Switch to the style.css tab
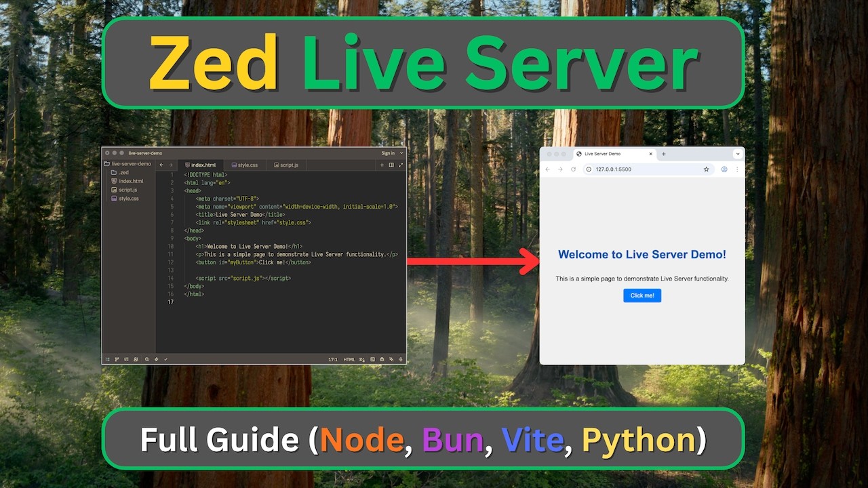Screen dimensions: 868x488 click(245, 165)
